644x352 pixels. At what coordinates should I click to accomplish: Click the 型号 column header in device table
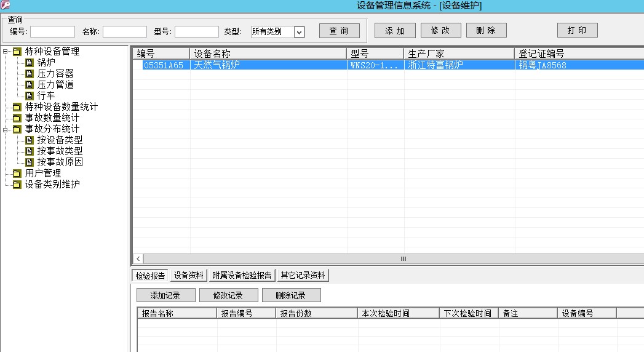click(375, 54)
